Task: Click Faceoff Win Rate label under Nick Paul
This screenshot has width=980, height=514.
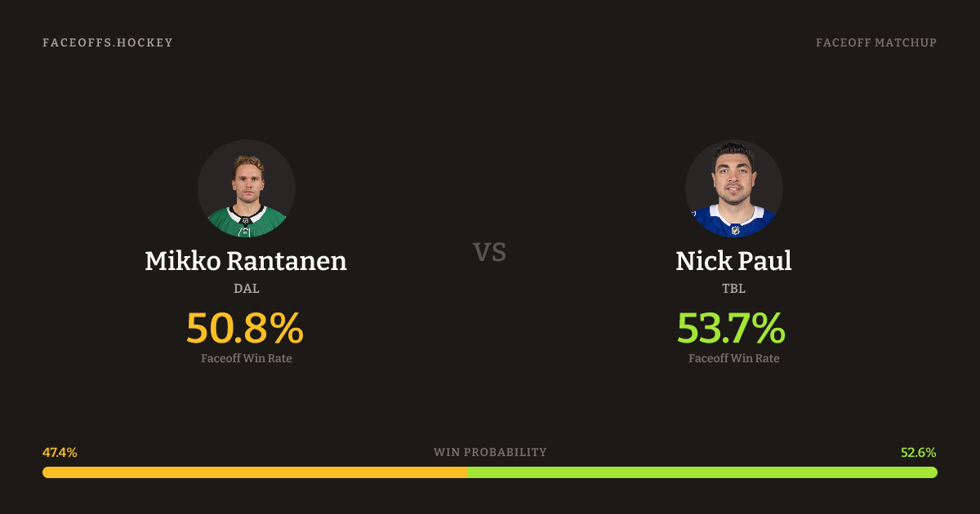Action: (733, 358)
